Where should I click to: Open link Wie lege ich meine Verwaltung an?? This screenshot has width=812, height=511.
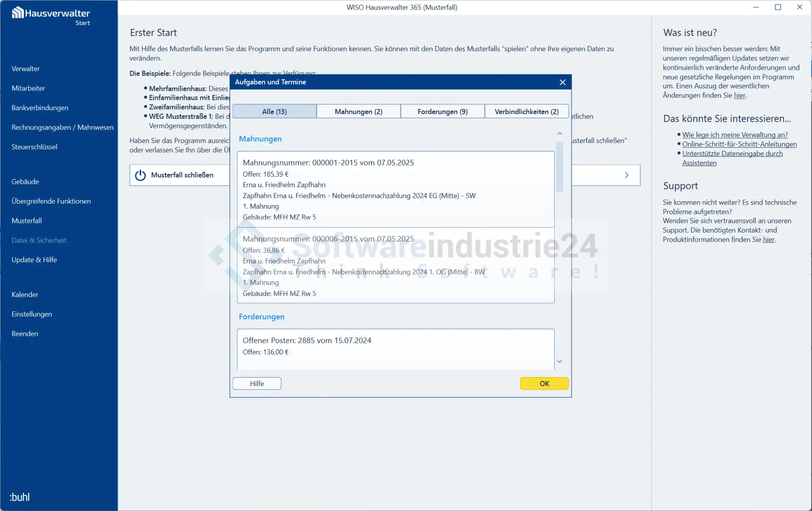tap(735, 135)
